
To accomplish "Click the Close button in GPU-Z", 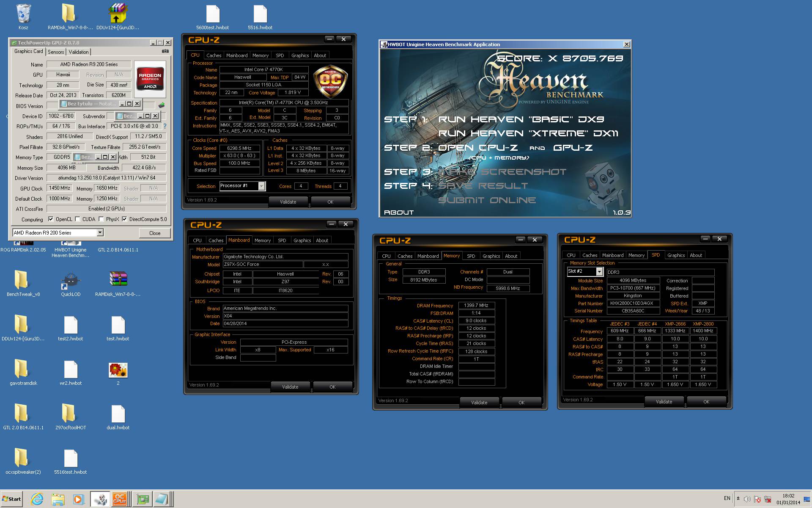I will tap(155, 233).
